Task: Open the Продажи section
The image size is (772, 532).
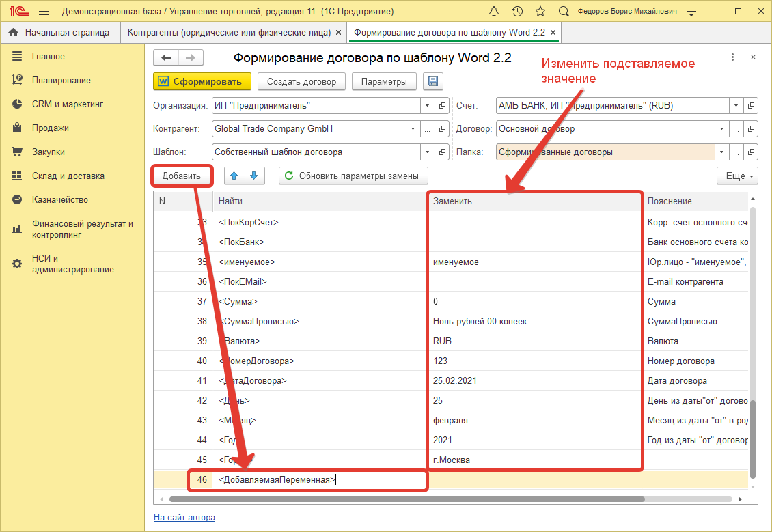Action: (x=50, y=128)
